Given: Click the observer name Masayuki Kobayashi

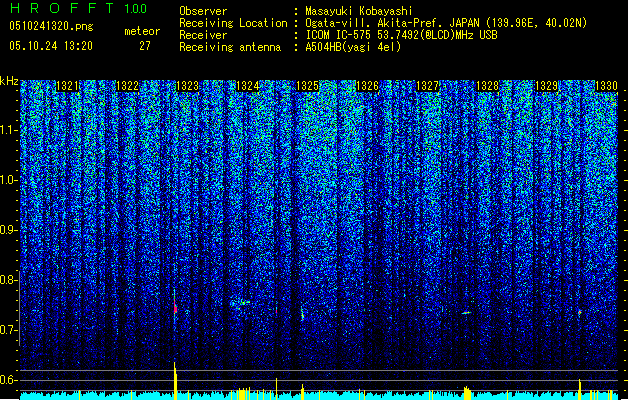Looking at the screenshot, I should point(359,11).
